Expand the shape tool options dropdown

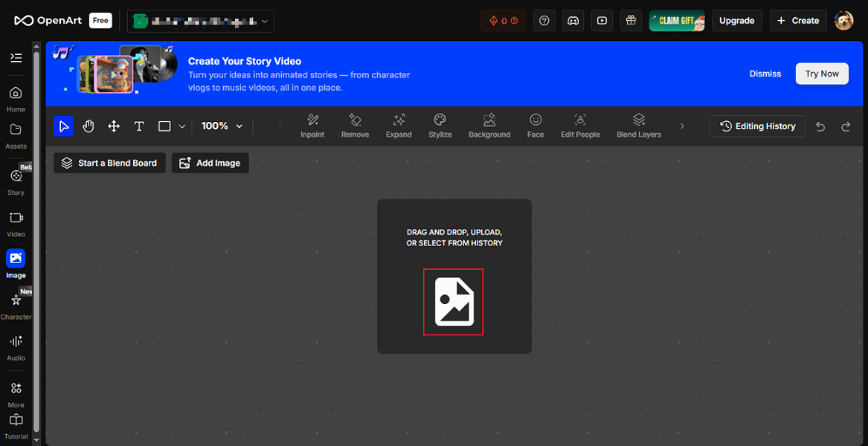pos(182,126)
